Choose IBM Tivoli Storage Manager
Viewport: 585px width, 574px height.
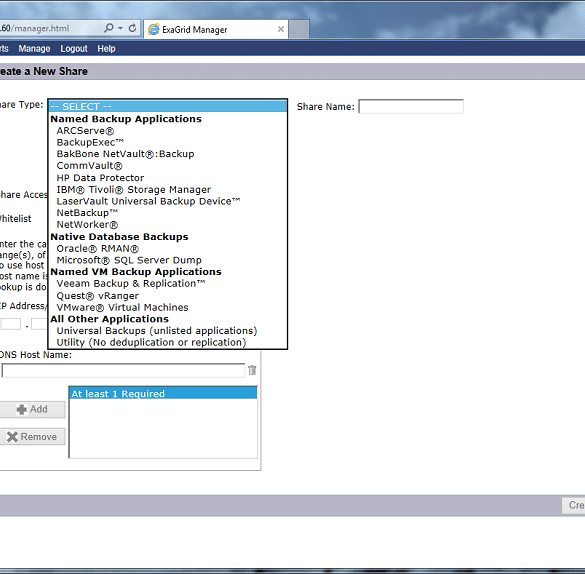(168, 189)
